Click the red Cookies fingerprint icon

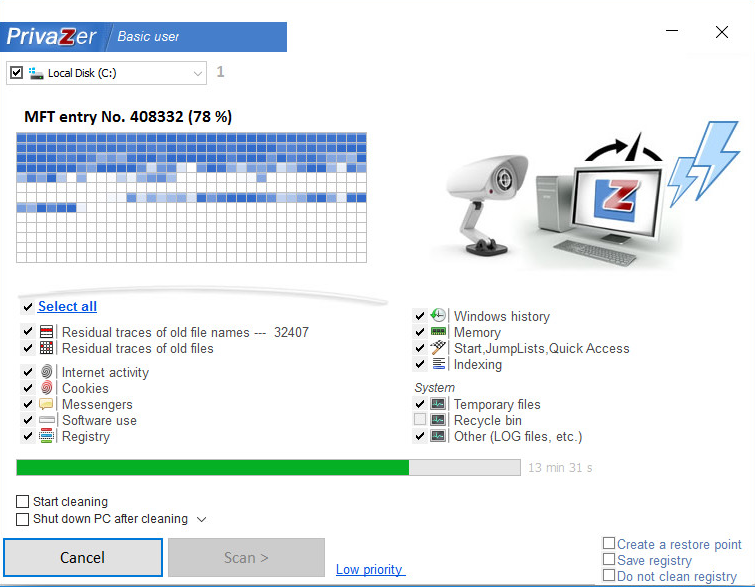(x=46, y=388)
